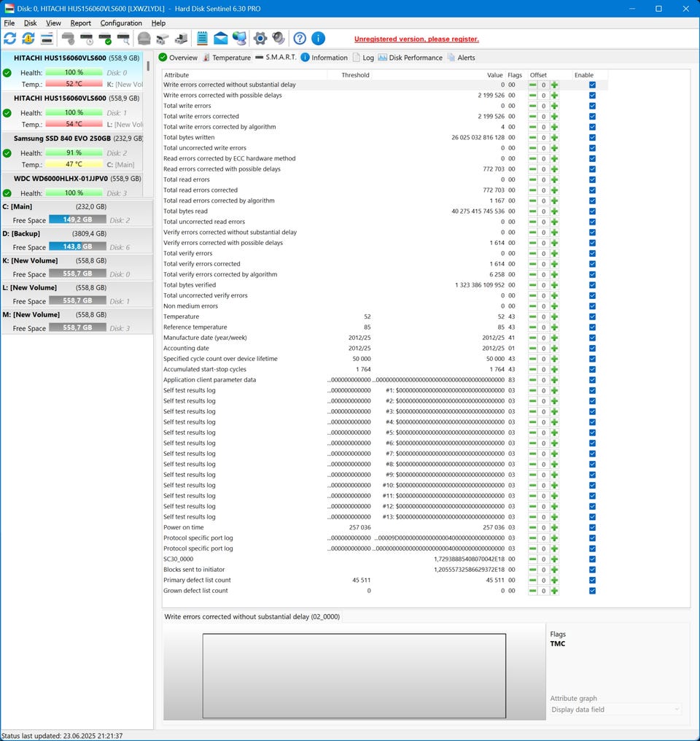Click Offset field for Total bytes read

(544, 212)
